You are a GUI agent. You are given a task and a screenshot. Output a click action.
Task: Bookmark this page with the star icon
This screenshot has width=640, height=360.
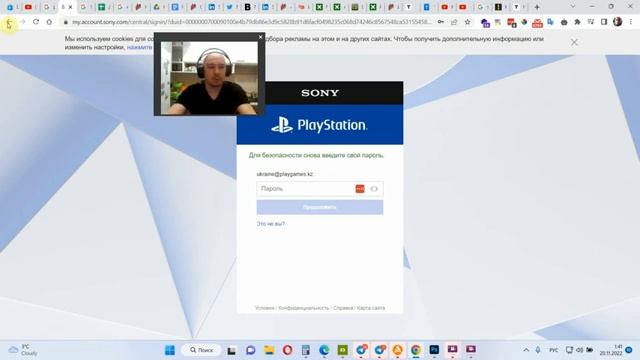click(x=467, y=22)
